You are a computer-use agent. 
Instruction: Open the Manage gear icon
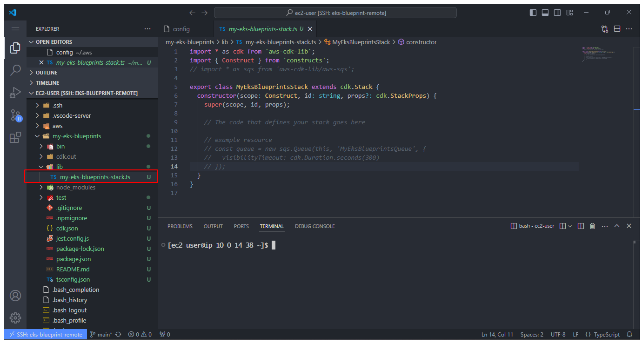pyautogui.click(x=15, y=318)
